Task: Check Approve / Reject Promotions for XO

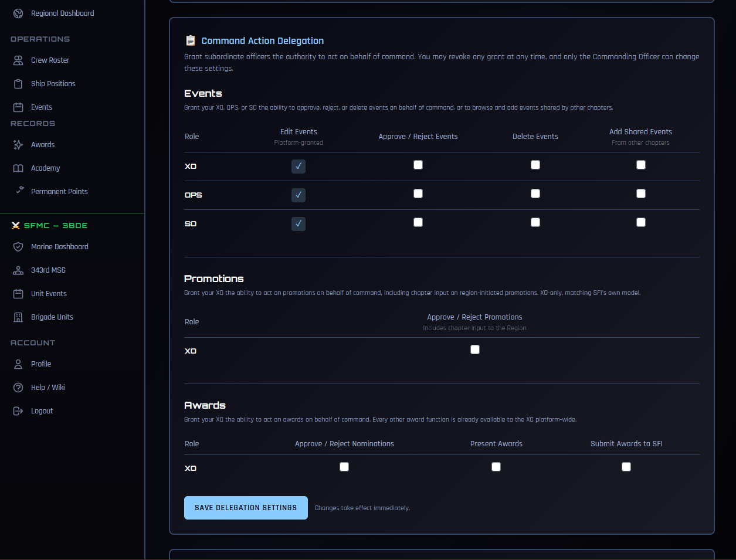Action: tap(475, 349)
